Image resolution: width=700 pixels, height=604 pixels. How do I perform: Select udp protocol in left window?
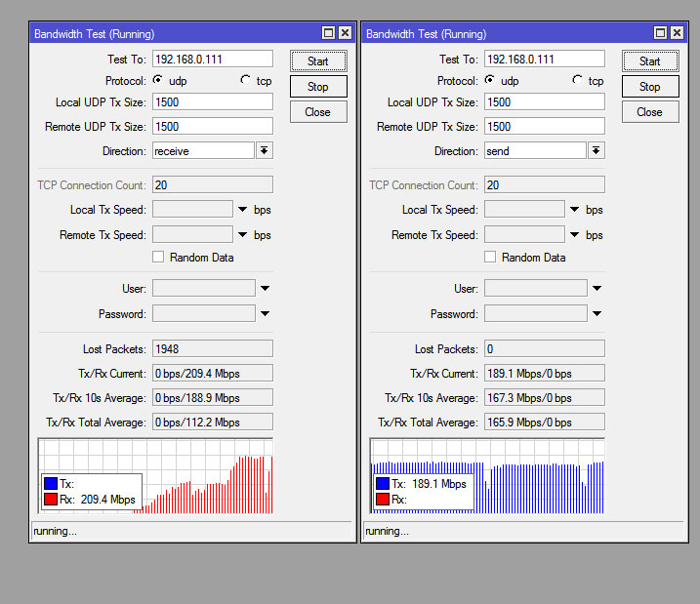coord(157,80)
